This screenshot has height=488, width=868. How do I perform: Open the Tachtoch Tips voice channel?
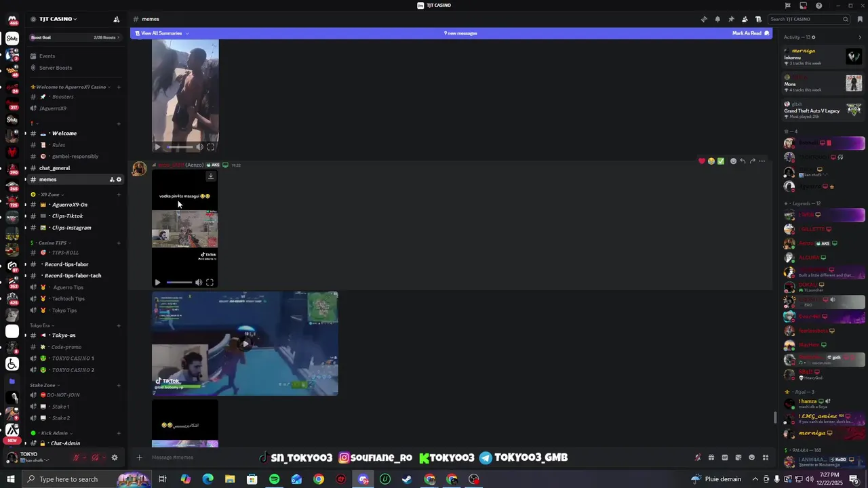(x=75, y=299)
